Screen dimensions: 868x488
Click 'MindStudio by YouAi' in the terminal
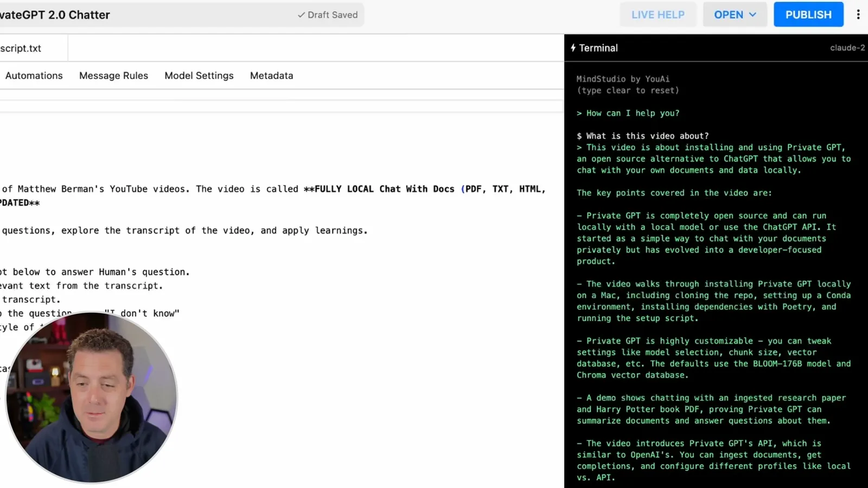623,79
